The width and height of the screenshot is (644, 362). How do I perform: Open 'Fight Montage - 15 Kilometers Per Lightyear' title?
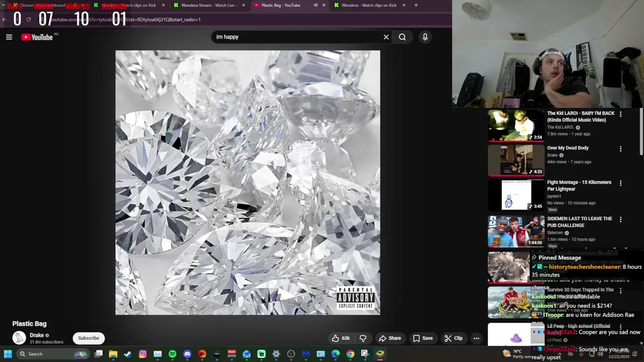tap(579, 186)
